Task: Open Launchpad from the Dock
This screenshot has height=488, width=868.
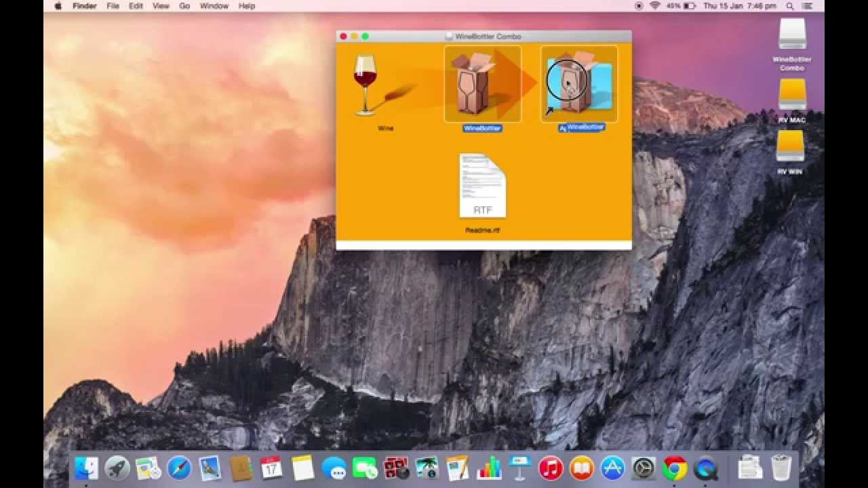Action: pyautogui.click(x=117, y=468)
